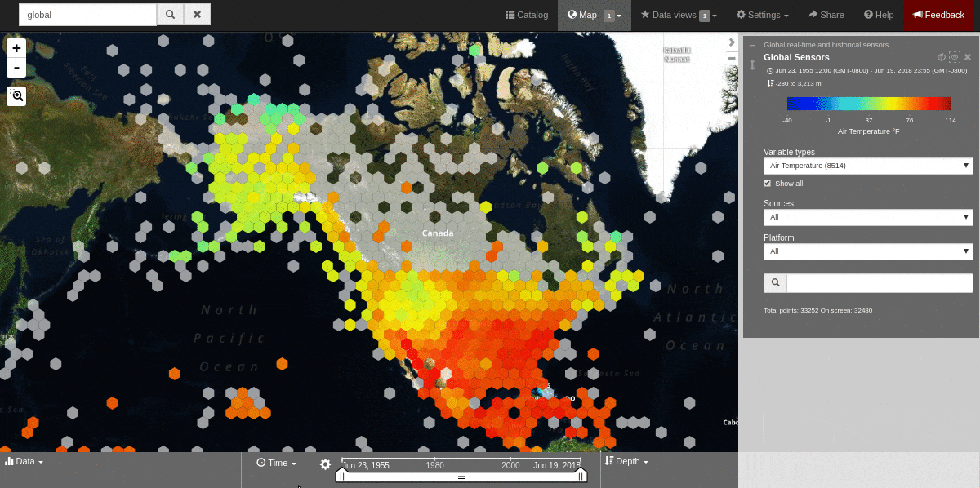Click the 2000 tick on the timeline
Viewport: 980px width, 488px height.
[x=510, y=465]
